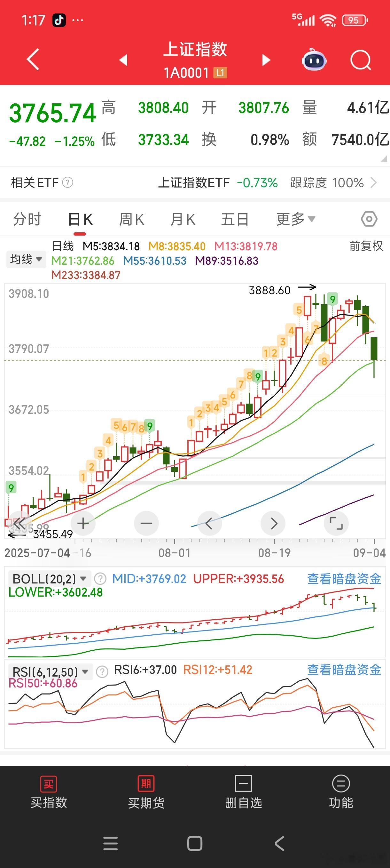Go to next index with right triangle
390x868 pixels.
tap(266, 60)
